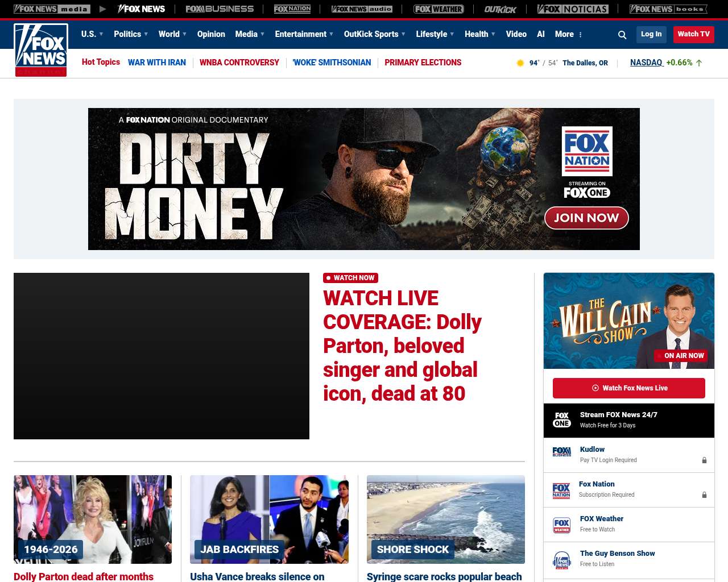728x582 pixels.
Task: Open the Fox Nation sidebar link
Action: [597, 484]
